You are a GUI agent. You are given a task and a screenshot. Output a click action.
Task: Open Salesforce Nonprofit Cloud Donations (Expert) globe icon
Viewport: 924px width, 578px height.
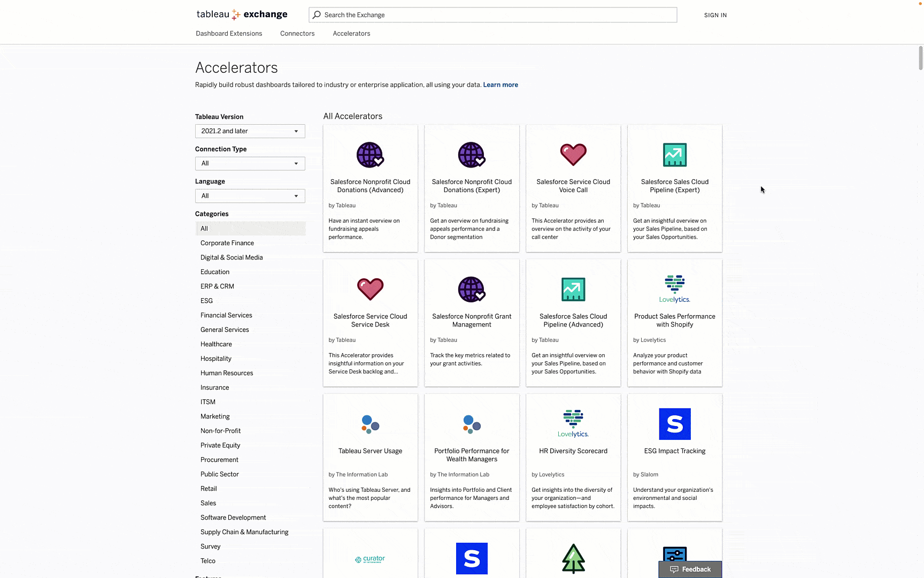(472, 155)
